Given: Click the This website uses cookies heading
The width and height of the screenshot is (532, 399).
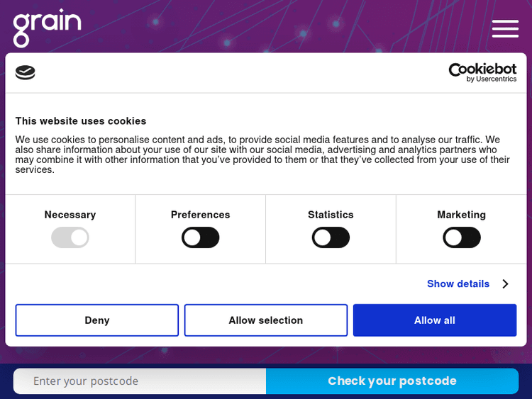Looking at the screenshot, I should [81, 121].
